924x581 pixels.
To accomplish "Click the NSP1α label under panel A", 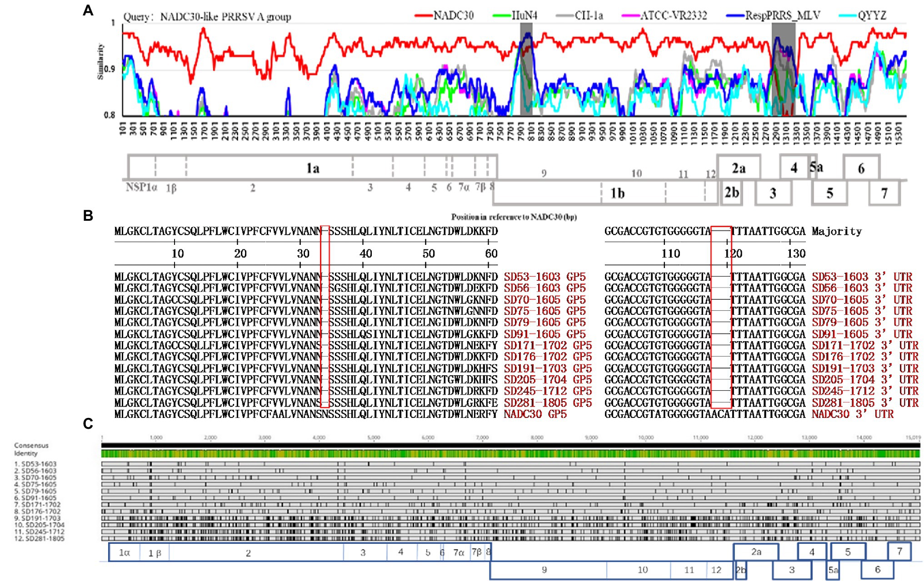I will [x=141, y=187].
